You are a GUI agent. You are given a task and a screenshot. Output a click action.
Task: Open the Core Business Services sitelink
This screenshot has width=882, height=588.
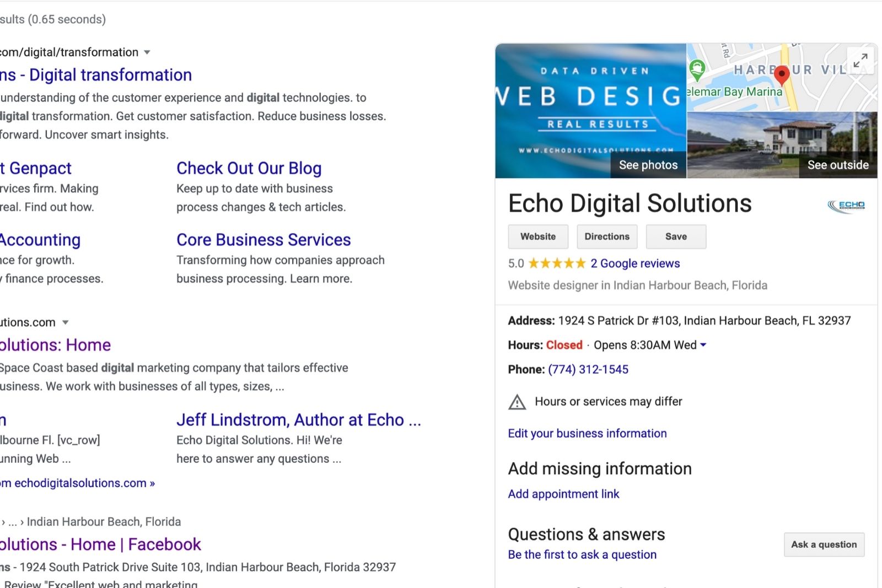point(263,240)
